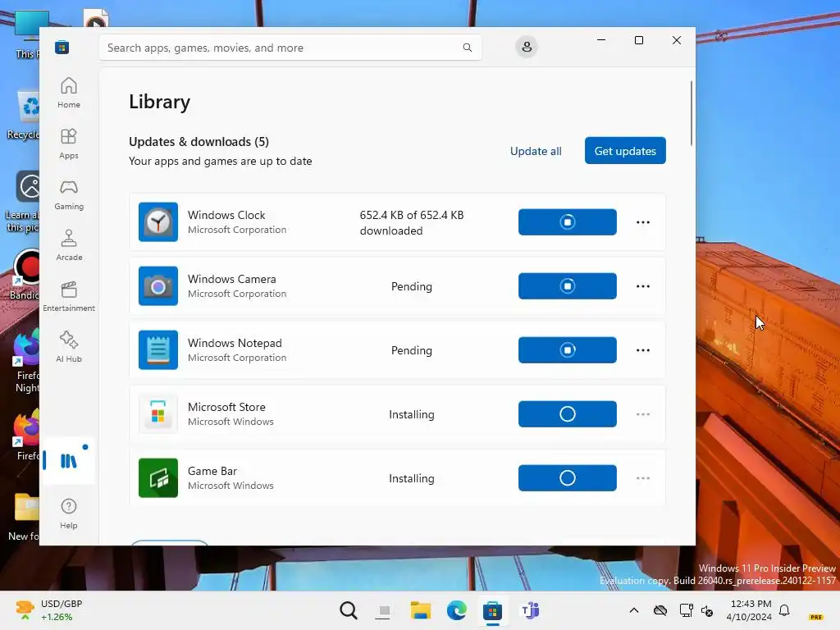840x630 pixels.
Task: Go to the Apps section
Action: point(69,144)
